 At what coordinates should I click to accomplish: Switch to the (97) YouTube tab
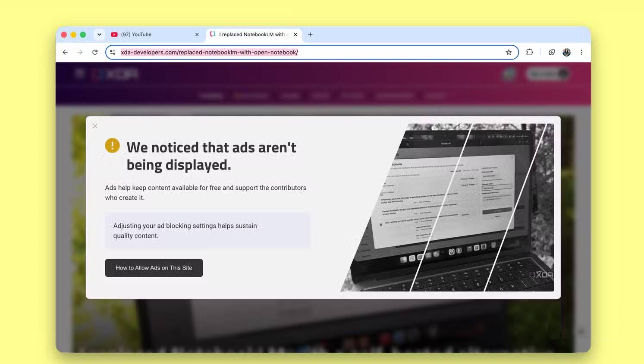155,35
